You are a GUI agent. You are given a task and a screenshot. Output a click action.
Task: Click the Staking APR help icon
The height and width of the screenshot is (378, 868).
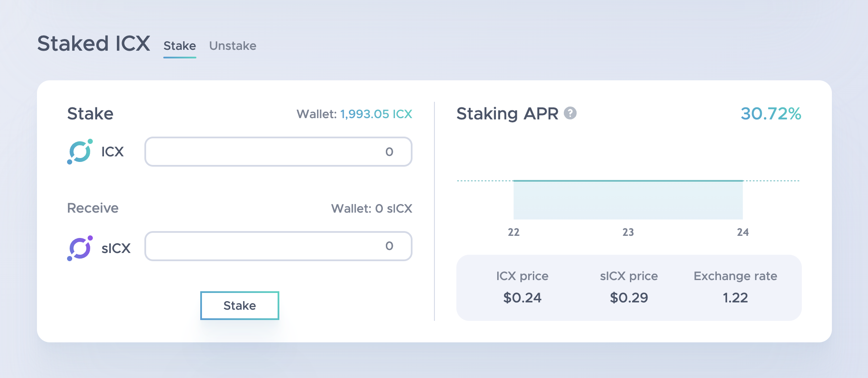point(570,113)
